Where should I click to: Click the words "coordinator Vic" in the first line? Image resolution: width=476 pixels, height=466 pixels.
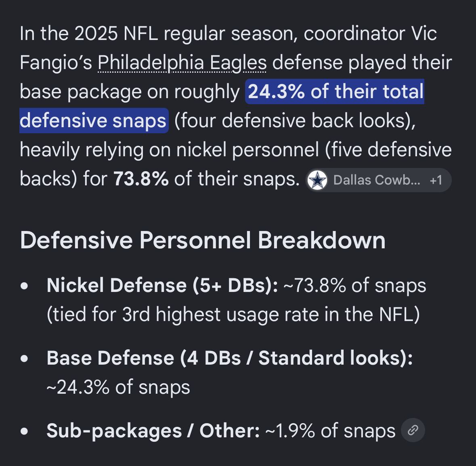[370, 34]
